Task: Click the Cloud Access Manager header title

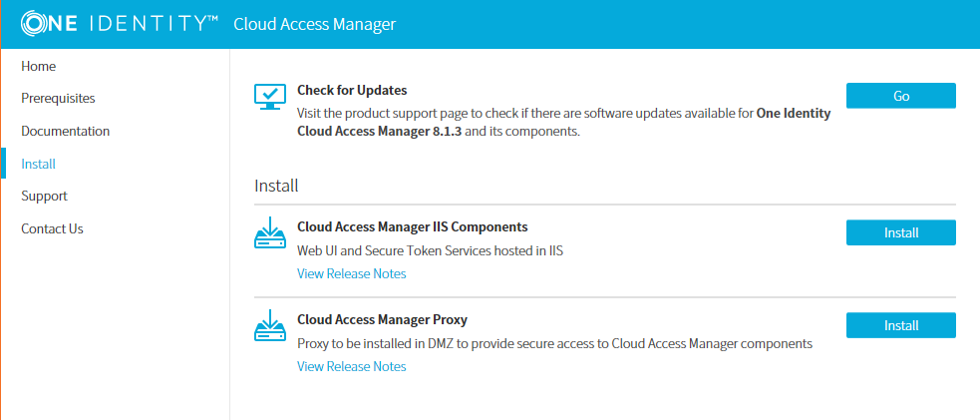Action: (314, 24)
